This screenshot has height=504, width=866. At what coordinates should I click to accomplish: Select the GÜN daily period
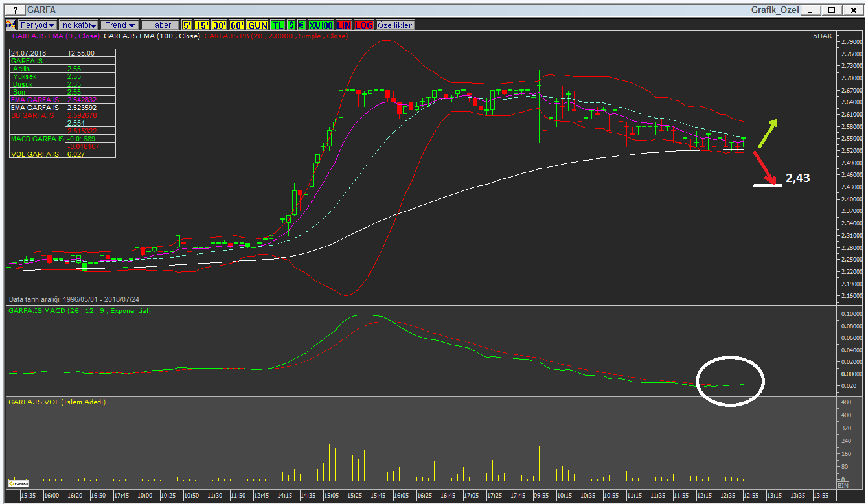tap(258, 25)
